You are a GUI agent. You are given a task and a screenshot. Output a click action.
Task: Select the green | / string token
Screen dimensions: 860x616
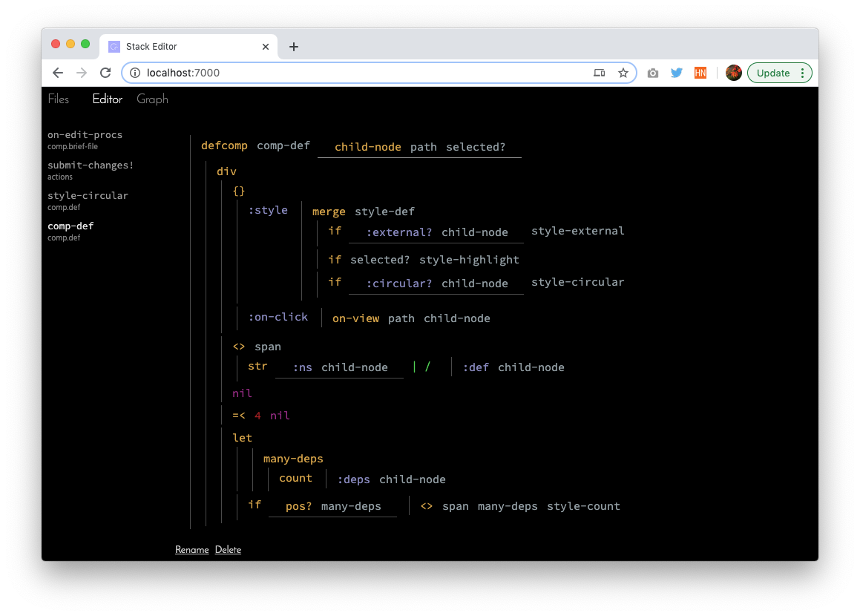pos(421,367)
